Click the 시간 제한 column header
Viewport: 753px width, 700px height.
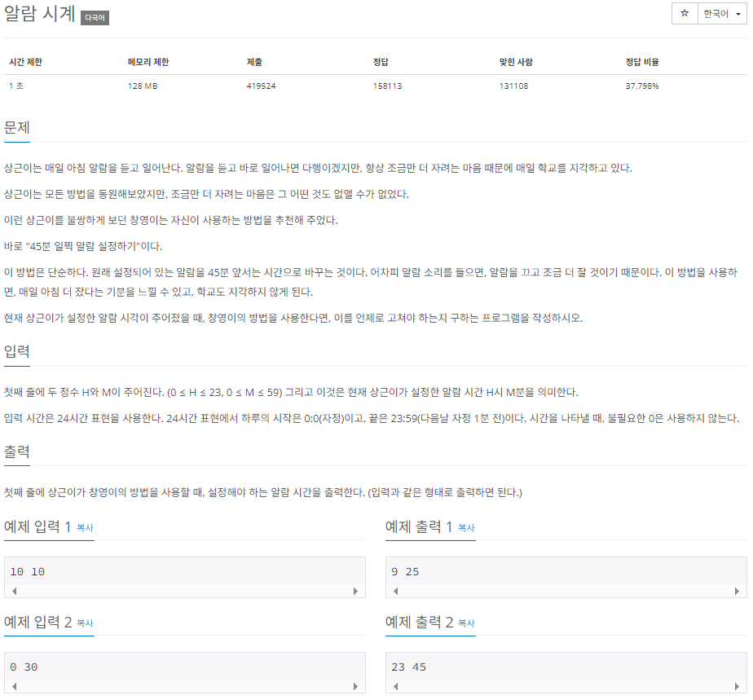pos(26,62)
